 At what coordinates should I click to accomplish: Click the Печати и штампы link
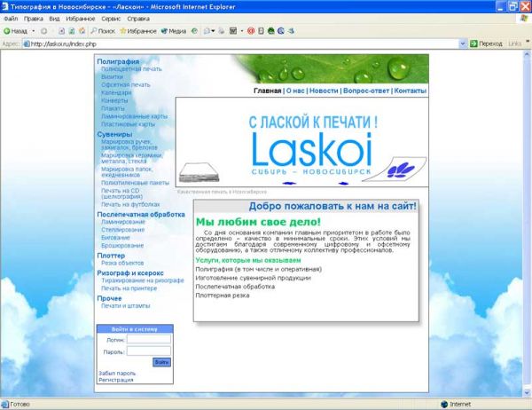pos(126,305)
